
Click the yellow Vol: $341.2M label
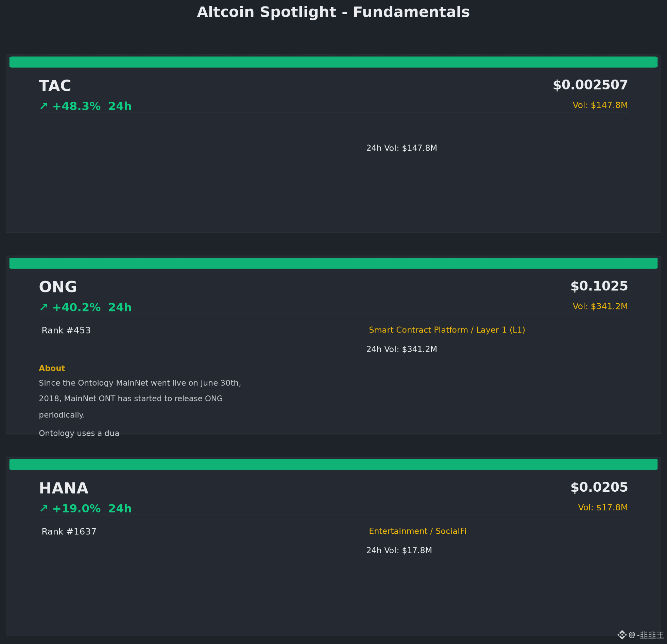click(x=600, y=306)
